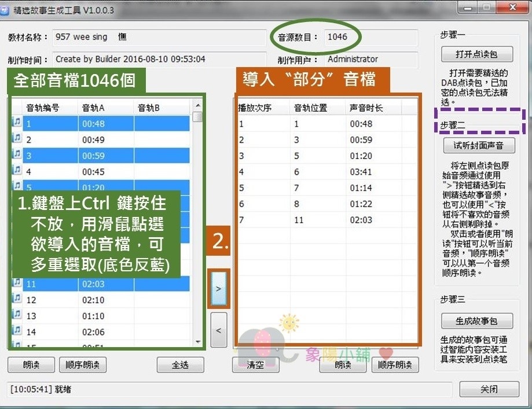The height and width of the screenshot is (409, 532).
Task: Select playlist row with duration 03:41
Action: click(327, 172)
